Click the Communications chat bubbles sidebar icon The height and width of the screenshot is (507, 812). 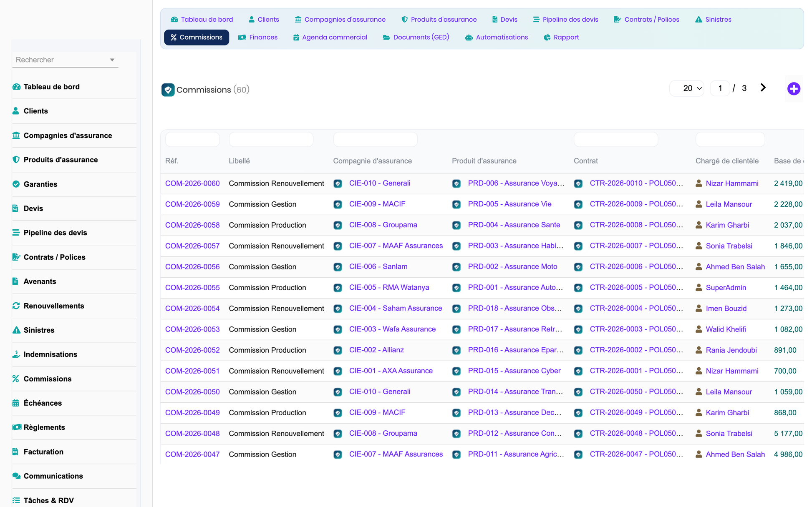point(16,476)
